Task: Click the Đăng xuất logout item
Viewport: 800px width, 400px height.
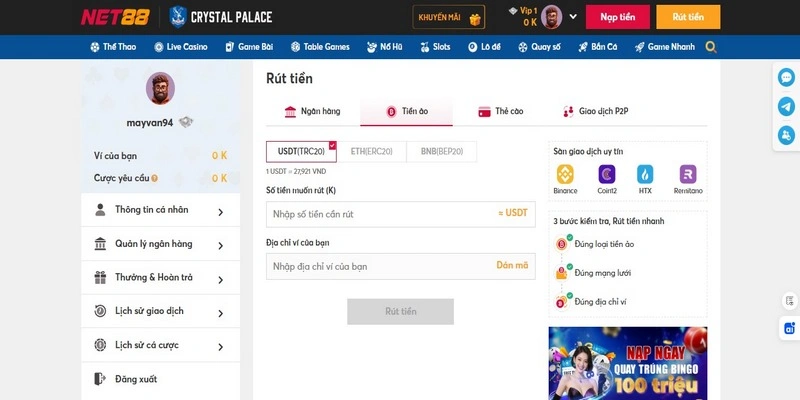Action: coord(160,379)
